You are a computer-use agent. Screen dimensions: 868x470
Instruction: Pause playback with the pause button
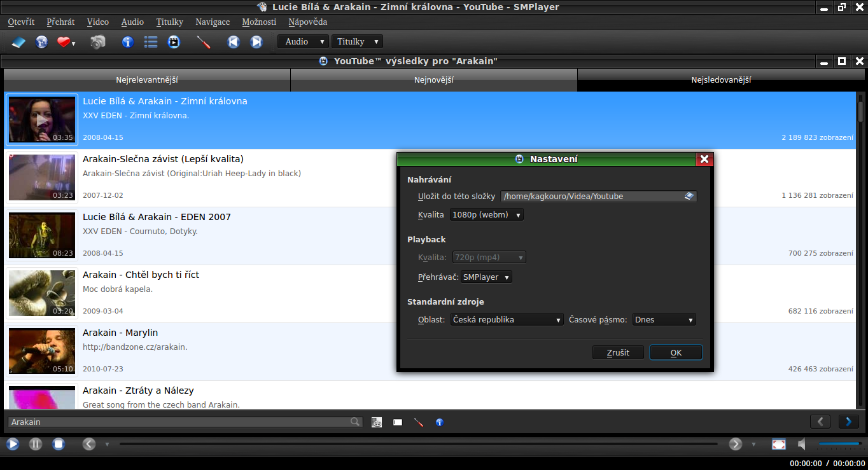tap(36, 444)
